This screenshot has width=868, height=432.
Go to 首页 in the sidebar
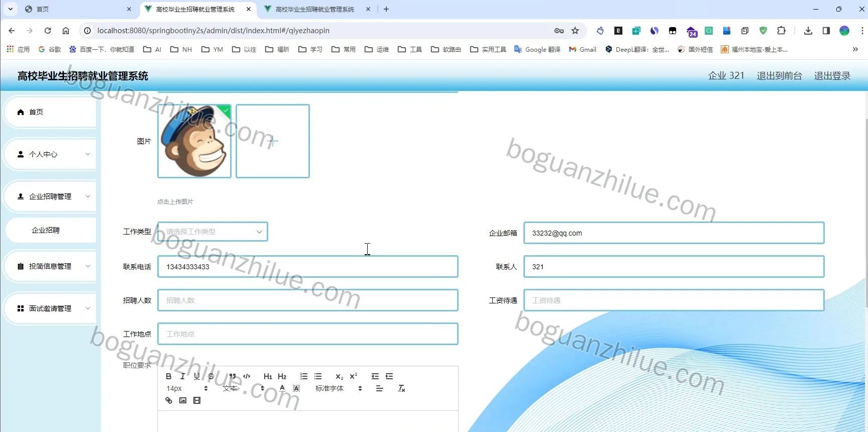(x=50, y=112)
